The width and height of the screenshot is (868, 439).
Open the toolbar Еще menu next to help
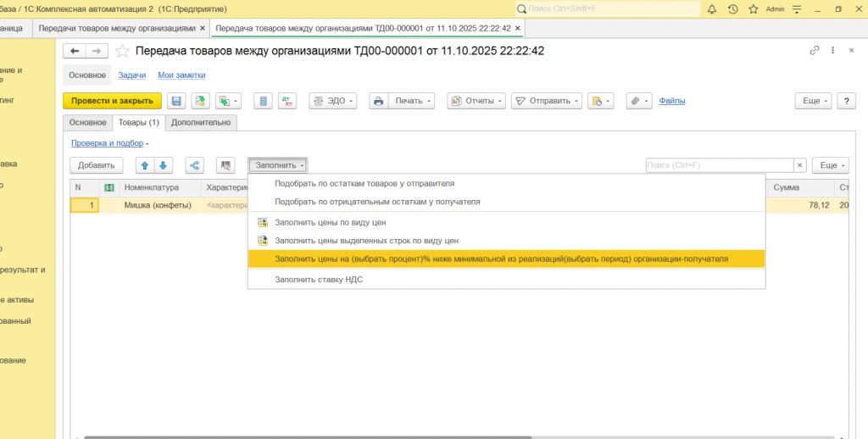813,101
